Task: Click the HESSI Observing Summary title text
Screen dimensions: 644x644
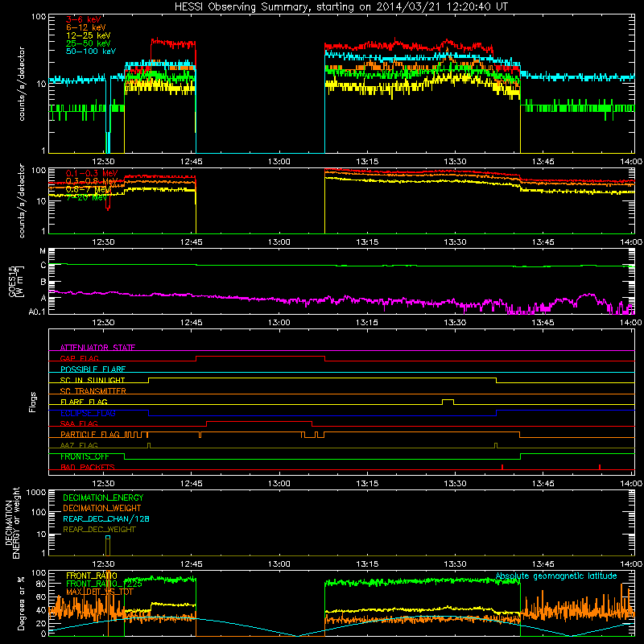Action: (341, 7)
